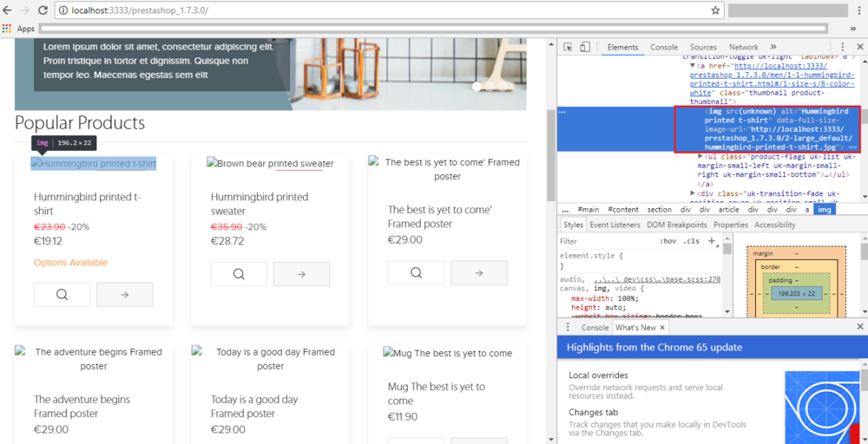Viewport: 868px width, 444px height.
Task: Click the styles Filter input field
Action: 606,241
